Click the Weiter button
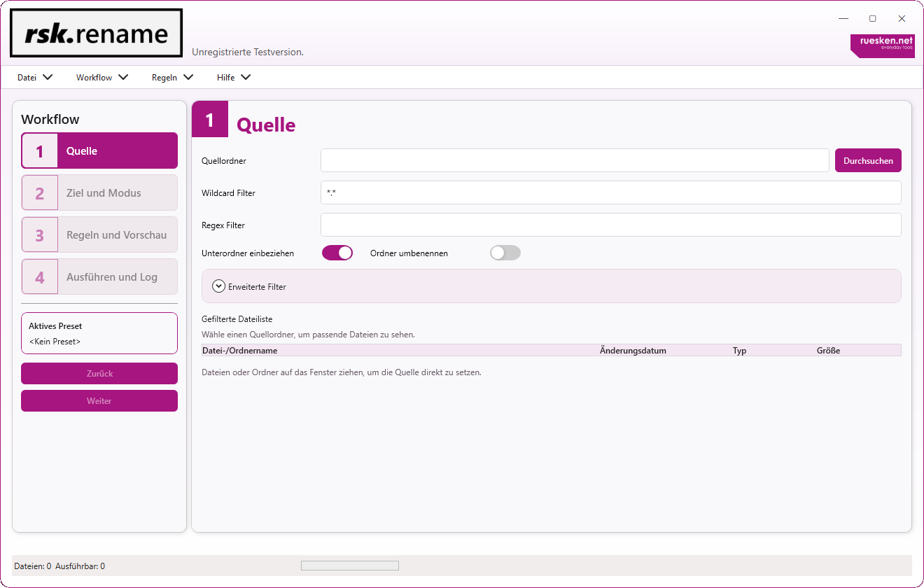The image size is (924, 588). (99, 401)
